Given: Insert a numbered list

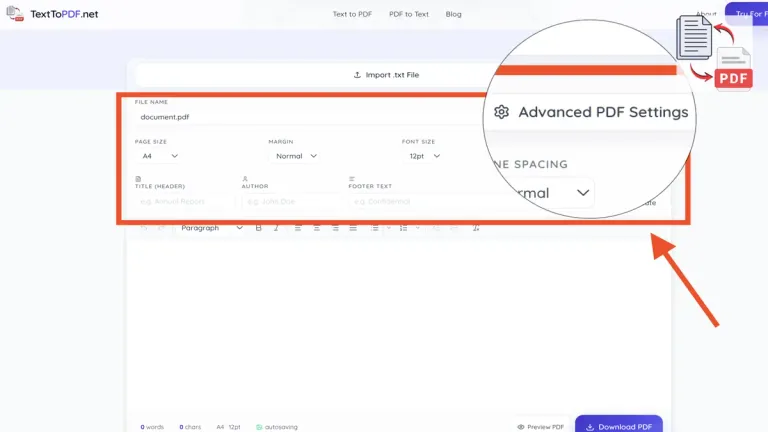Looking at the screenshot, I should [403, 228].
